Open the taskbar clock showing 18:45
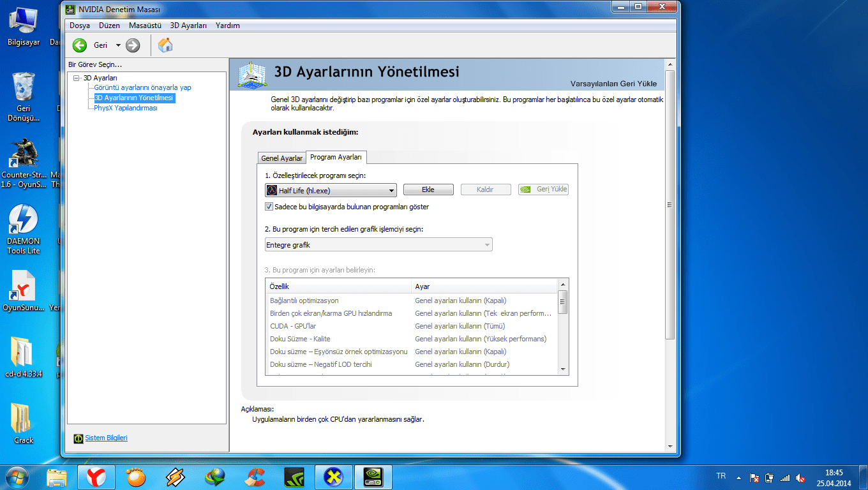 pyautogui.click(x=834, y=477)
